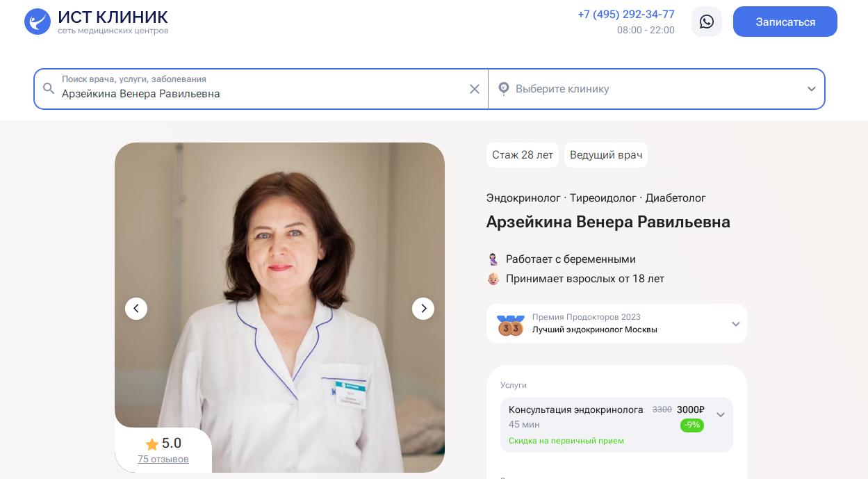
Task: Click the Скидка на первичный прием text
Action: coord(566,441)
